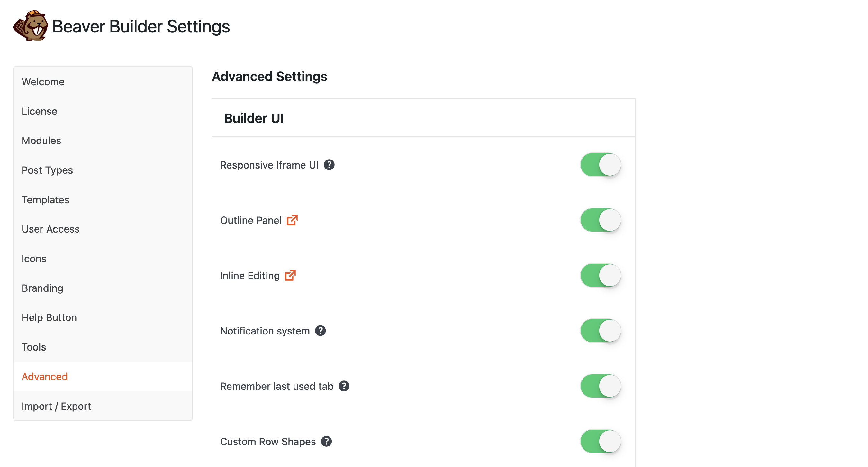Click the Outline Panel external link icon
The height and width of the screenshot is (467, 868).
292,220
